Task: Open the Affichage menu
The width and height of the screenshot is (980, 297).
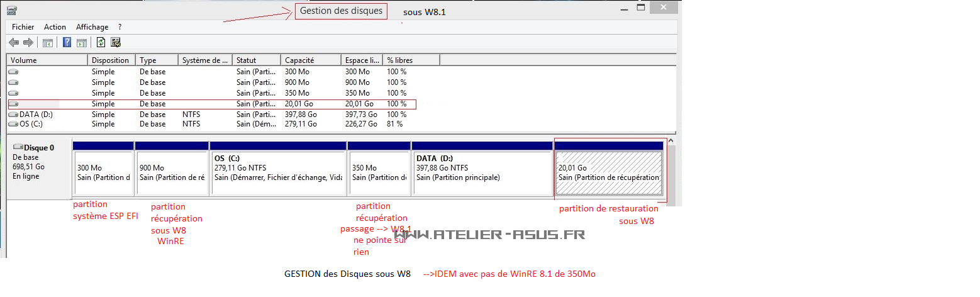Action: 92,27
